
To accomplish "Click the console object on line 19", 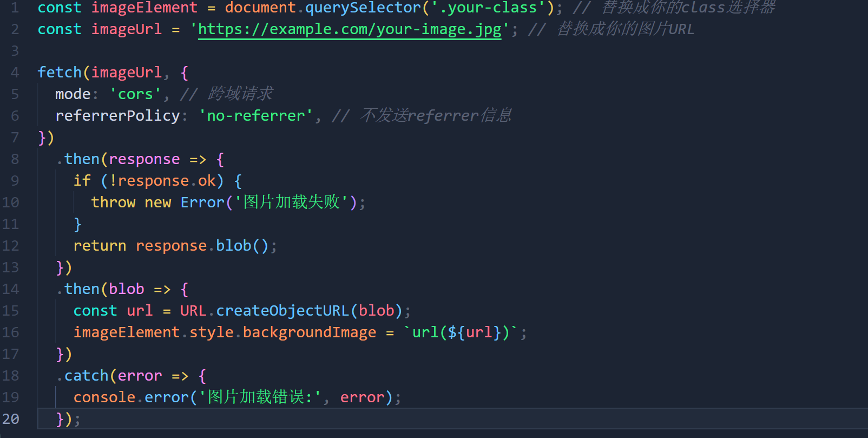I will (104, 397).
